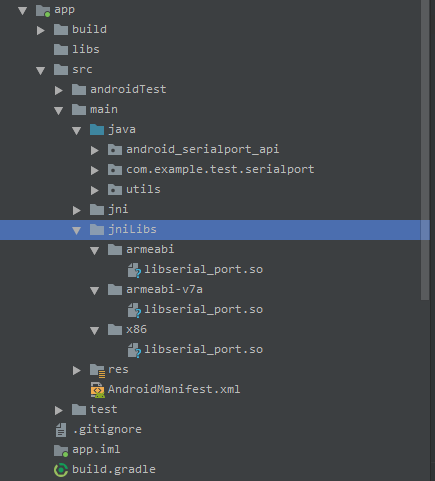Click the android_serialport_api package icon
The width and height of the screenshot is (435, 481).
pos(115,149)
